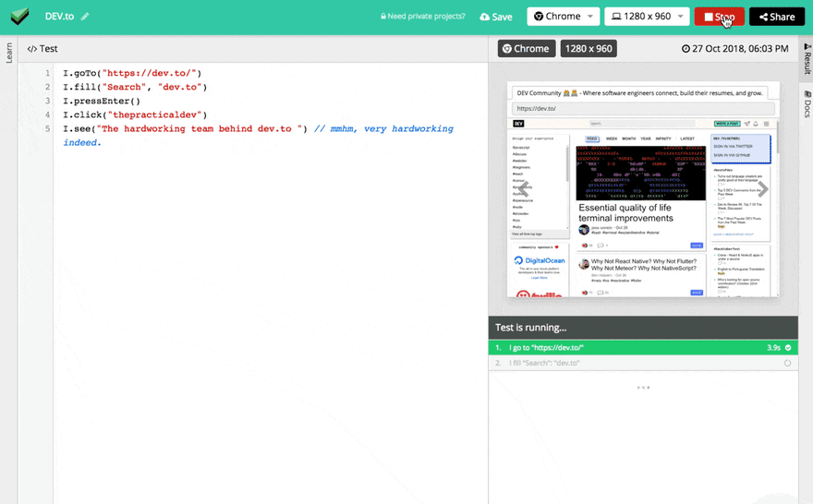The width and height of the screenshot is (813, 504).
Task: Go to next screenshot with right arrow
Action: point(763,189)
